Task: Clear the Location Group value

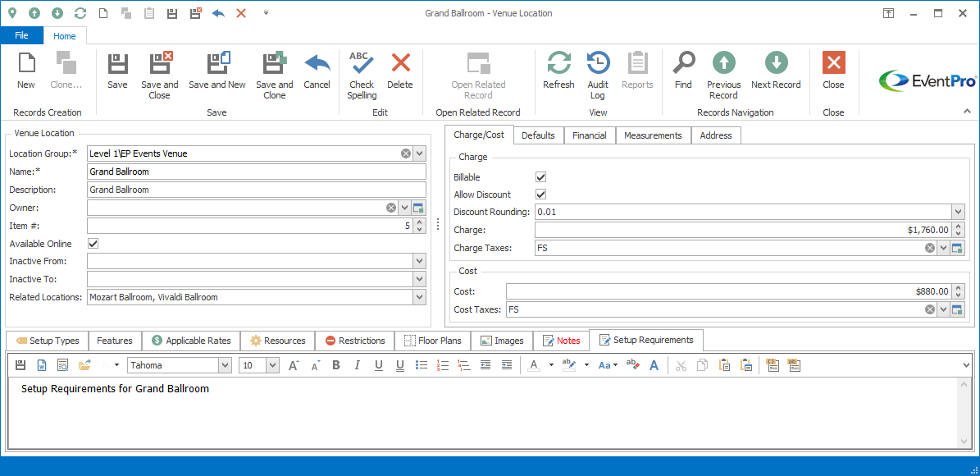Action: (406, 153)
